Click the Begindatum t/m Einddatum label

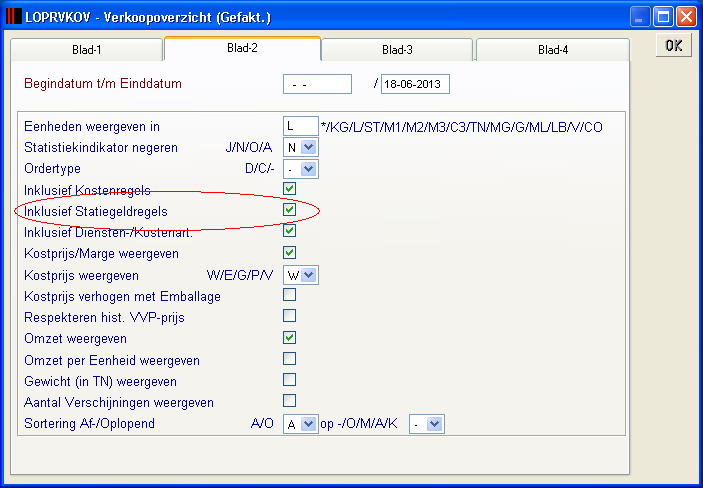point(103,84)
